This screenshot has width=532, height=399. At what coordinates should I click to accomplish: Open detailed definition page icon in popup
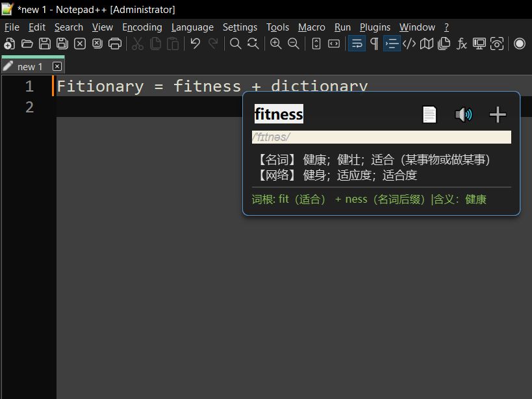pyautogui.click(x=429, y=114)
